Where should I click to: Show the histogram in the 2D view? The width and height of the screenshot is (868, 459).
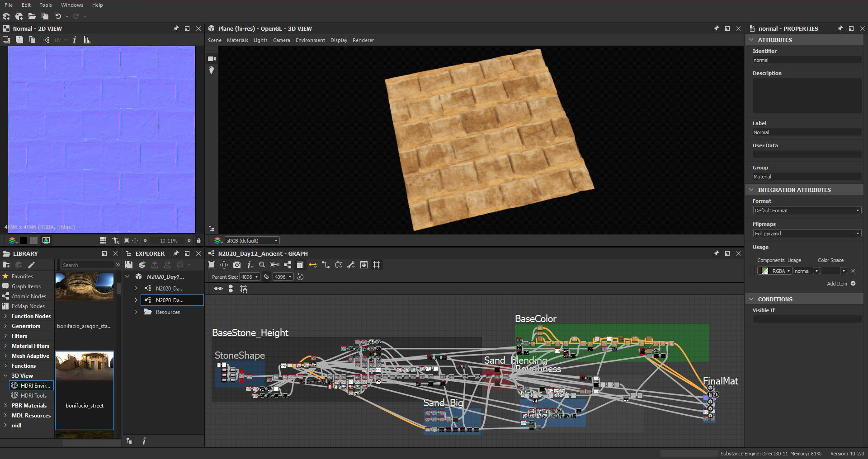coord(87,40)
